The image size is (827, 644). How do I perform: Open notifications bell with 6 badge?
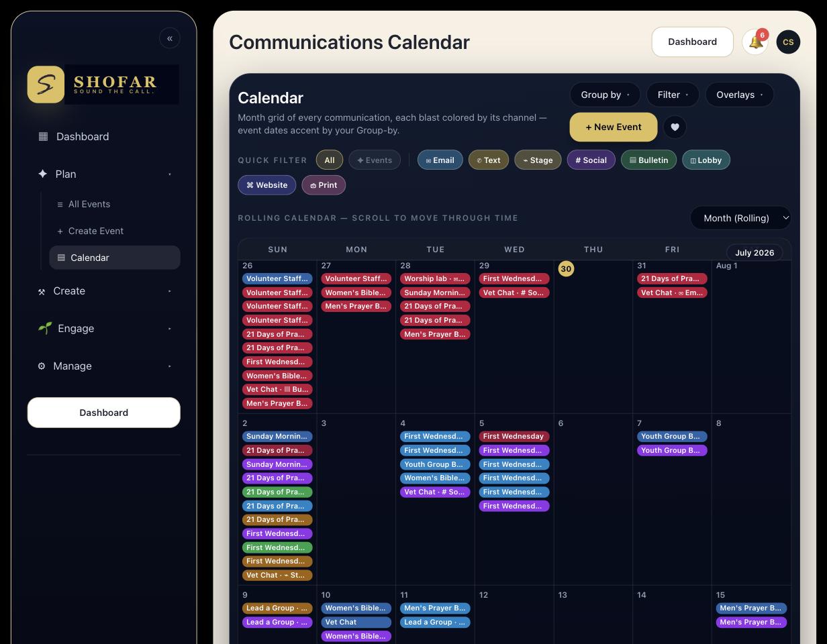click(755, 42)
